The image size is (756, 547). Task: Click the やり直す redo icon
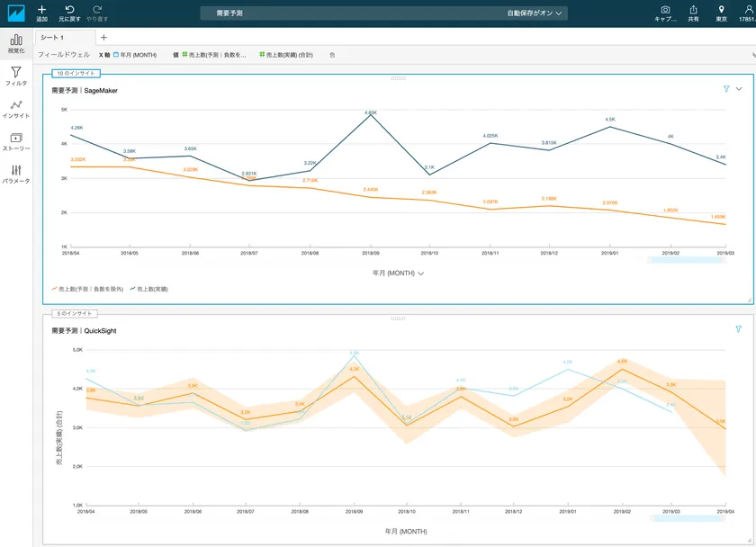pos(96,10)
